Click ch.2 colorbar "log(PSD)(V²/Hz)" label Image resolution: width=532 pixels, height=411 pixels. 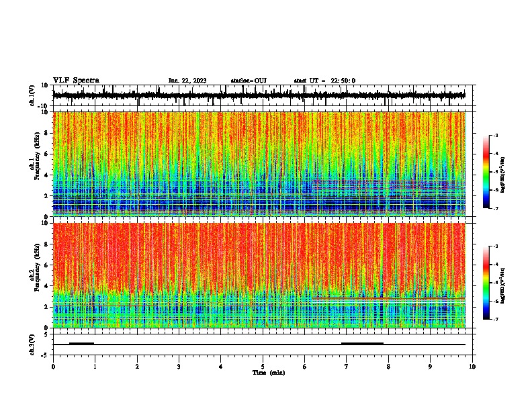503,285
